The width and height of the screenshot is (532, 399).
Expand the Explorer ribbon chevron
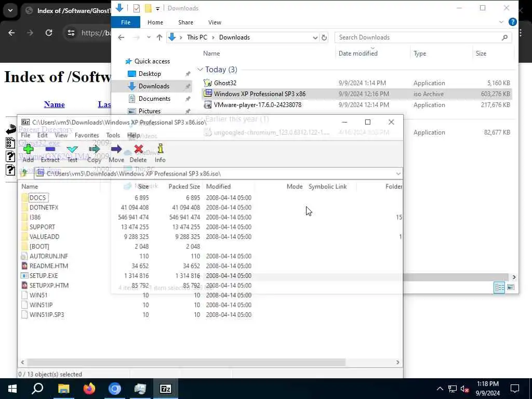[501, 22]
